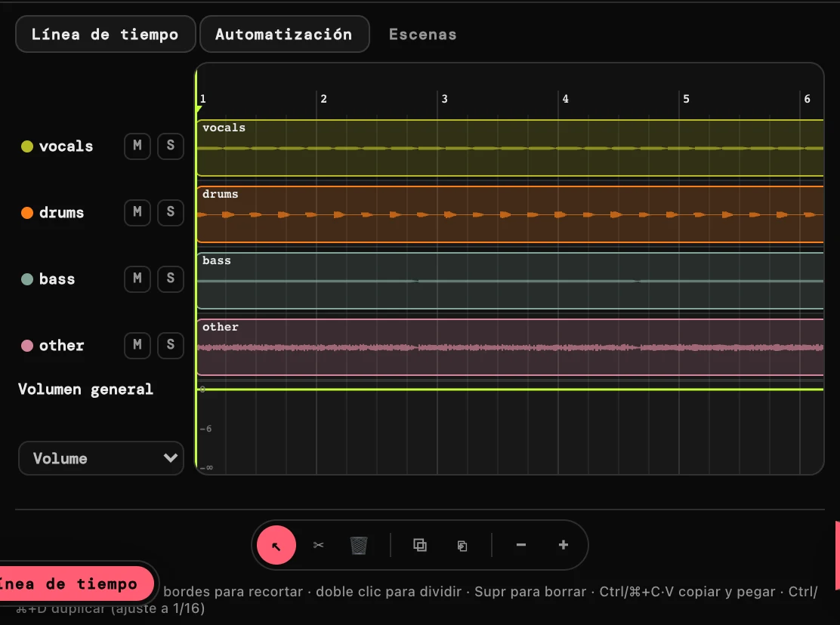Click the teal bass color dot
The width and height of the screenshot is (840, 625).
[x=26, y=279]
